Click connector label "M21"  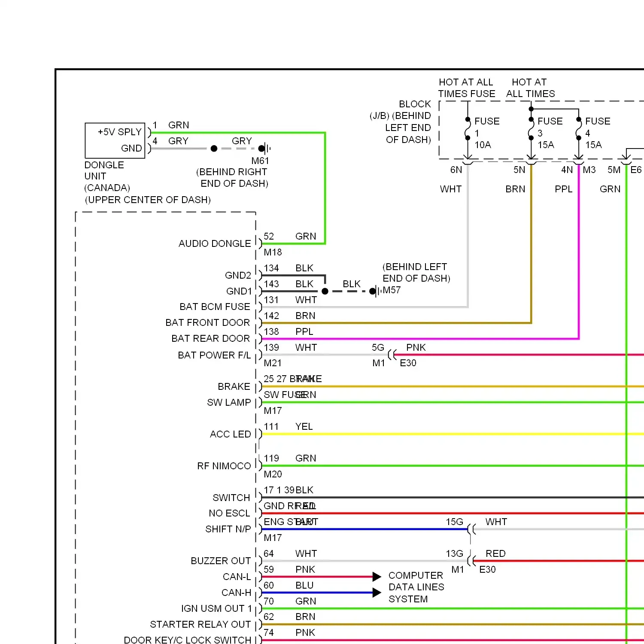[273, 363]
